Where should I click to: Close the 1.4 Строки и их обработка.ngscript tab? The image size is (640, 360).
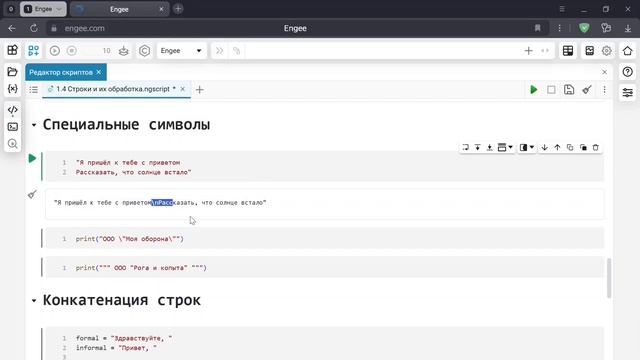183,89
